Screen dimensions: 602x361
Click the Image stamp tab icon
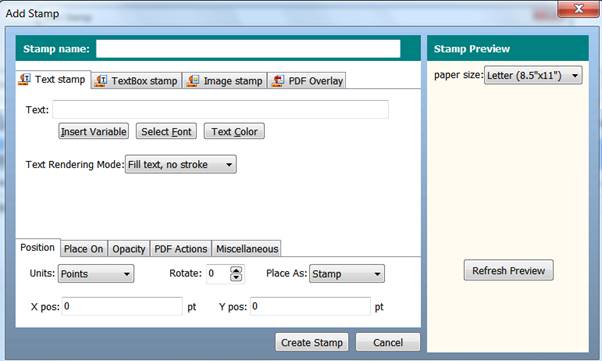(192, 81)
